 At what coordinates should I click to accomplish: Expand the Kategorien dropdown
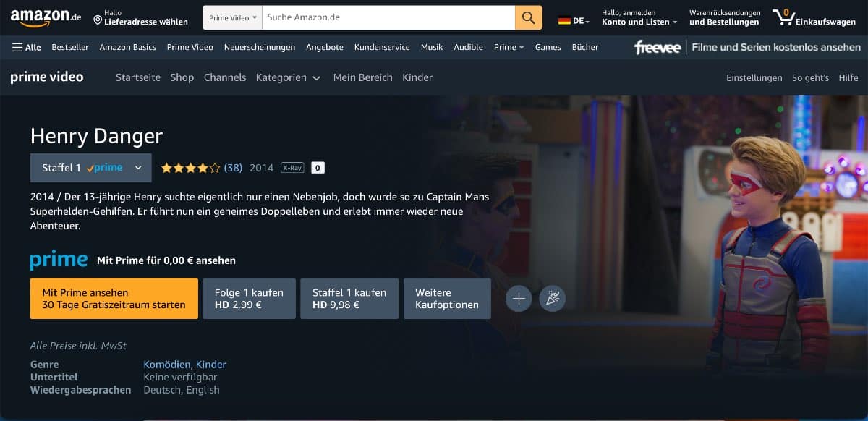pyautogui.click(x=288, y=77)
